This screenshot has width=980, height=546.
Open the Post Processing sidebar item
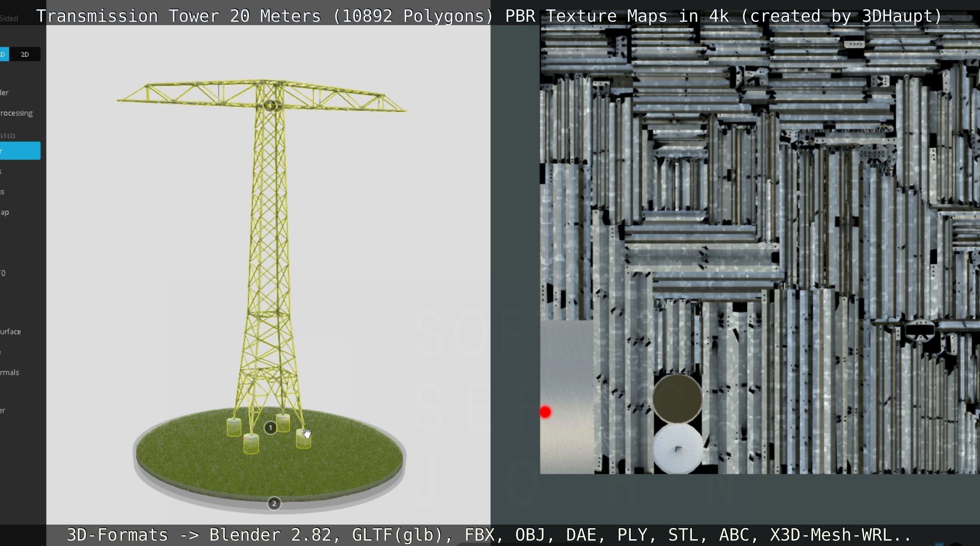(16, 113)
